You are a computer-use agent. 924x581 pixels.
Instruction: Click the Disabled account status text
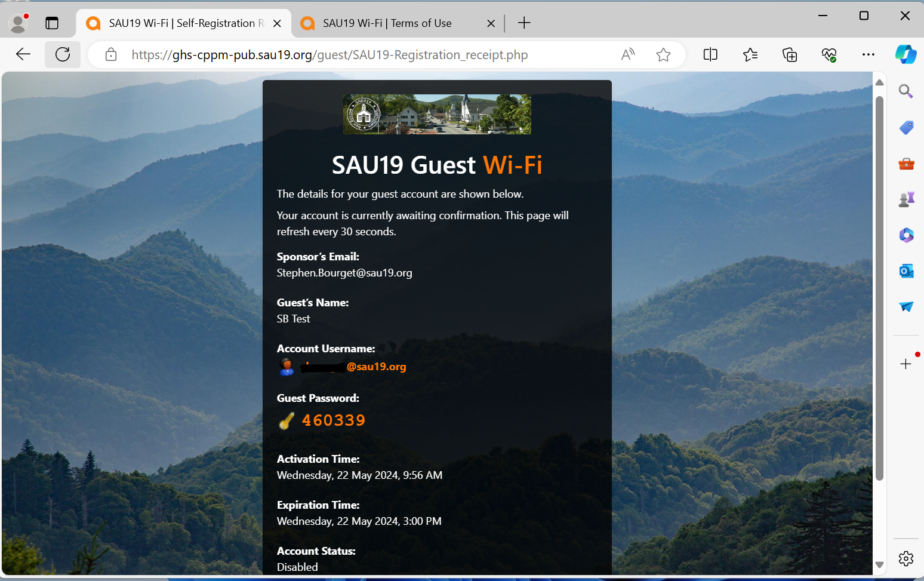click(x=297, y=567)
